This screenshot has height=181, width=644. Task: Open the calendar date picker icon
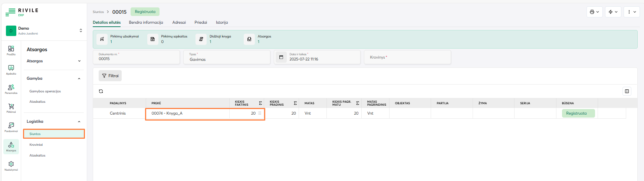(x=281, y=57)
